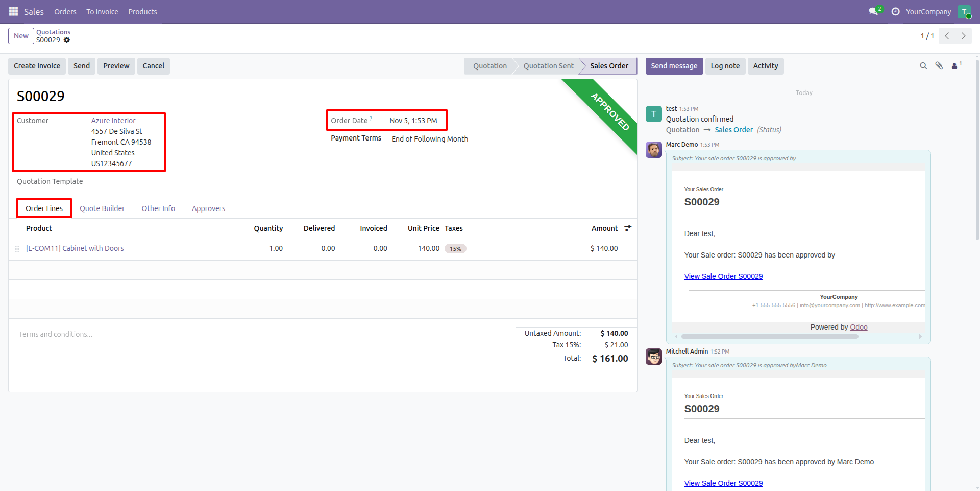This screenshot has height=491, width=980.
Task: Open the [E-COM11] Cabinet with Doors product
Action: [x=75, y=248]
